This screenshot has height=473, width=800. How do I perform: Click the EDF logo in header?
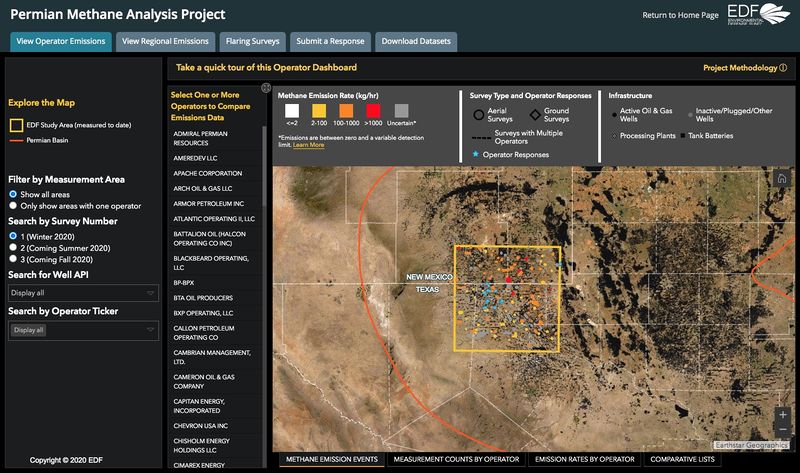758,14
